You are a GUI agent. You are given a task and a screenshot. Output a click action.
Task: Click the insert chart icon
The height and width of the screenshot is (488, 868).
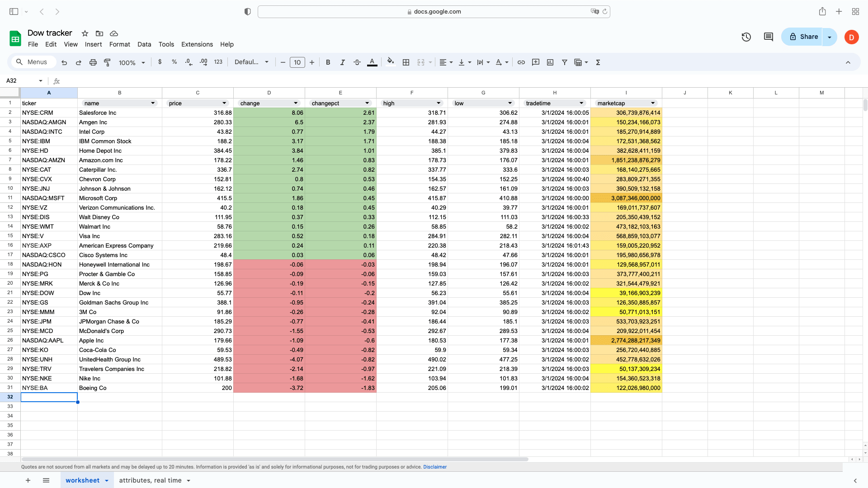coord(550,62)
